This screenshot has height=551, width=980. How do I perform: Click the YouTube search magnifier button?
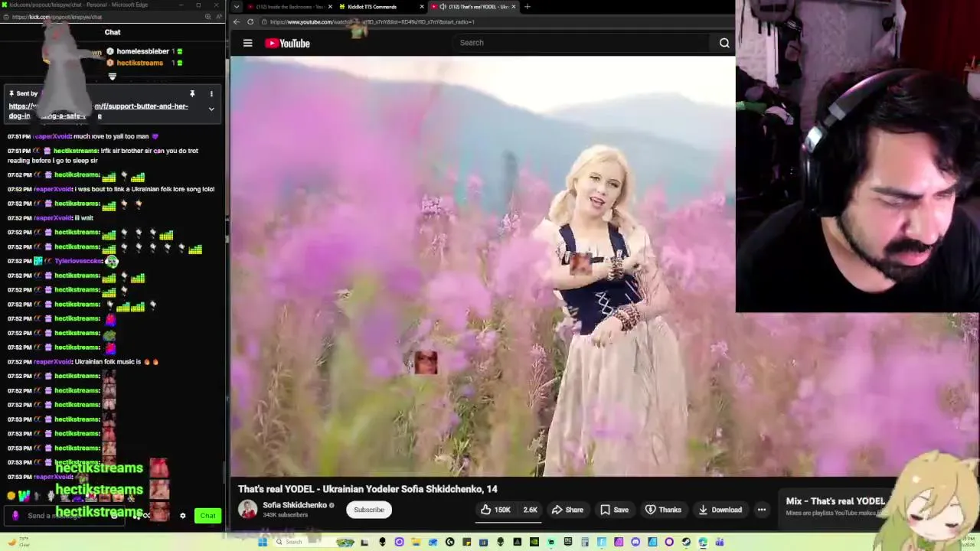724,43
